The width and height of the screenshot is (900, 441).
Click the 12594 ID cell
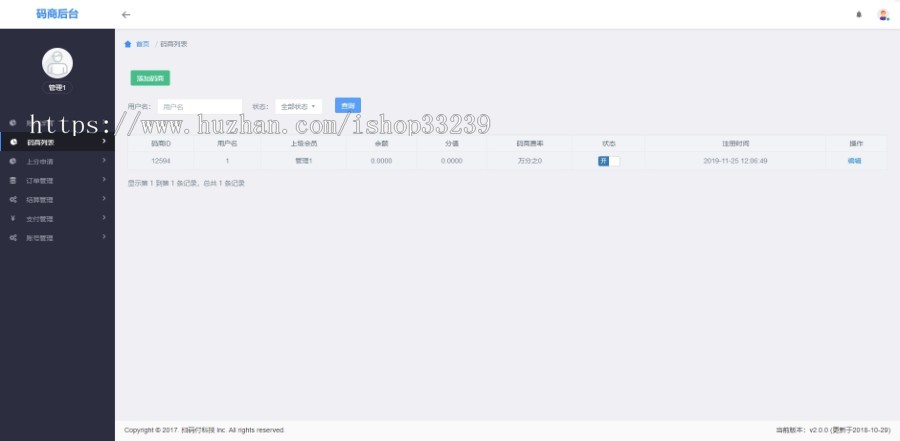pyautogui.click(x=161, y=161)
